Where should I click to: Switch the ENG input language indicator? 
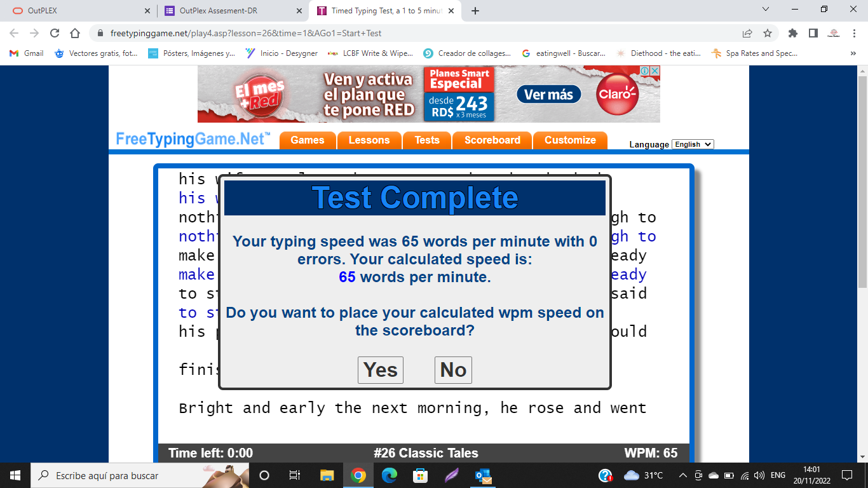(778, 475)
